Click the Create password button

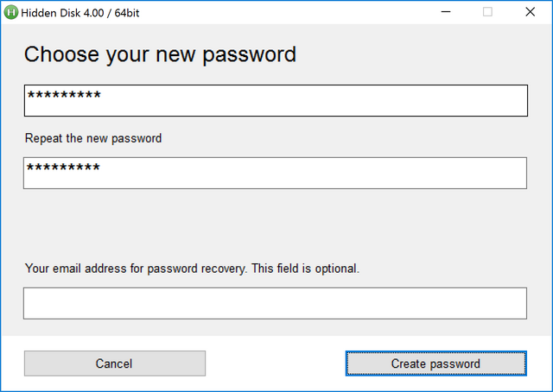pos(435,364)
